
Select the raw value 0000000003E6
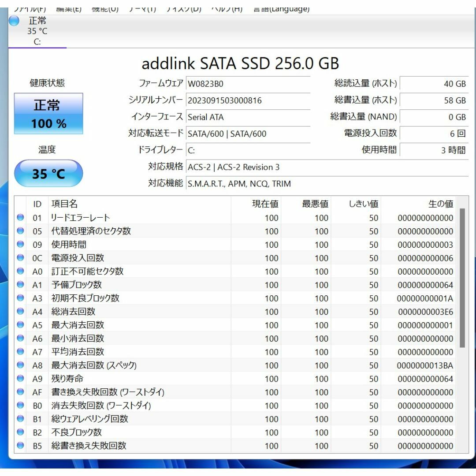tap(426, 312)
